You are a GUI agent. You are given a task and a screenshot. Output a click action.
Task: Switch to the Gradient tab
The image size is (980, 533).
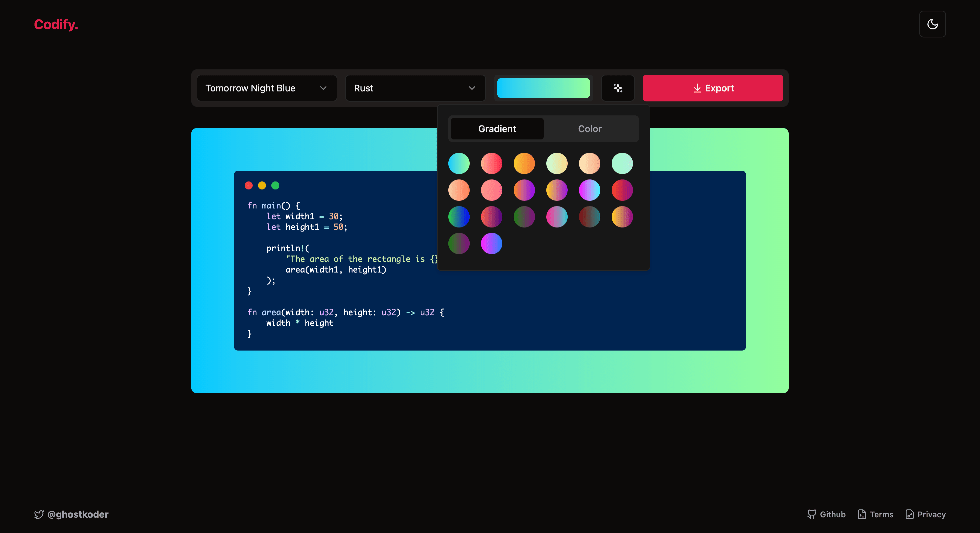pos(497,129)
